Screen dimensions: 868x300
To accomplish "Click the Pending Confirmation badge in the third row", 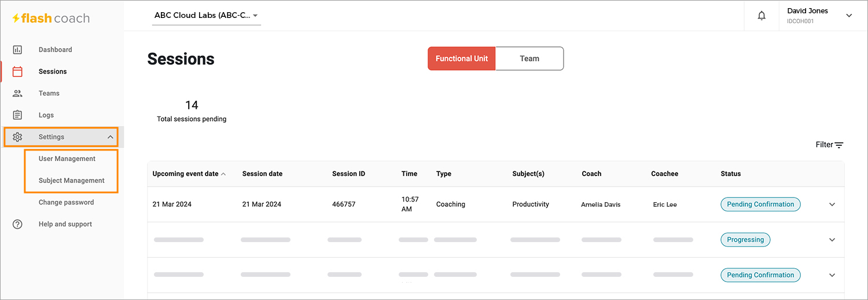I will pos(760,275).
